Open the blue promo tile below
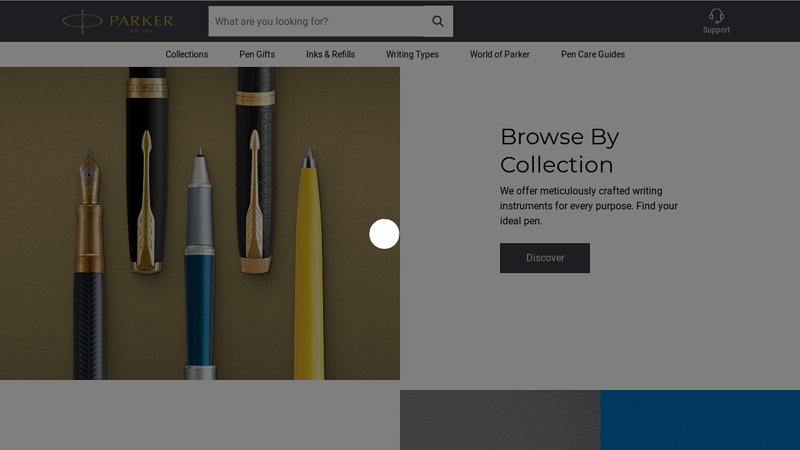 tap(700, 420)
